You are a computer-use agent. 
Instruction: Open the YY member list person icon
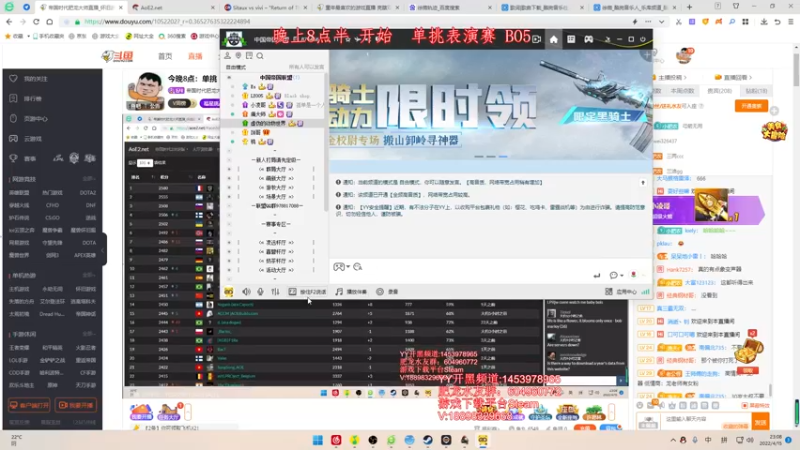click(228, 56)
